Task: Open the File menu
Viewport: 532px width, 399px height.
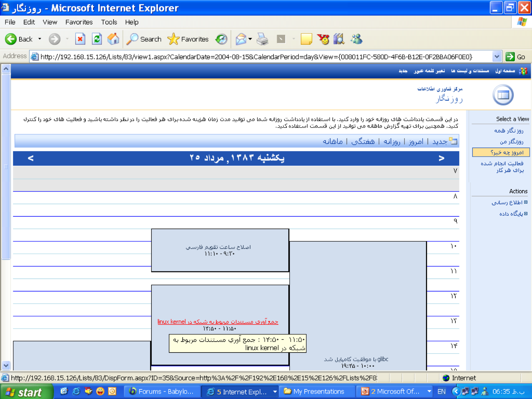Action: click(10, 22)
